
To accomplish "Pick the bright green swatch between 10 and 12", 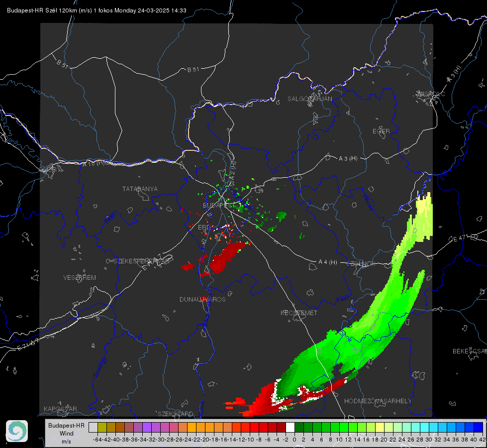I will pos(344,428).
